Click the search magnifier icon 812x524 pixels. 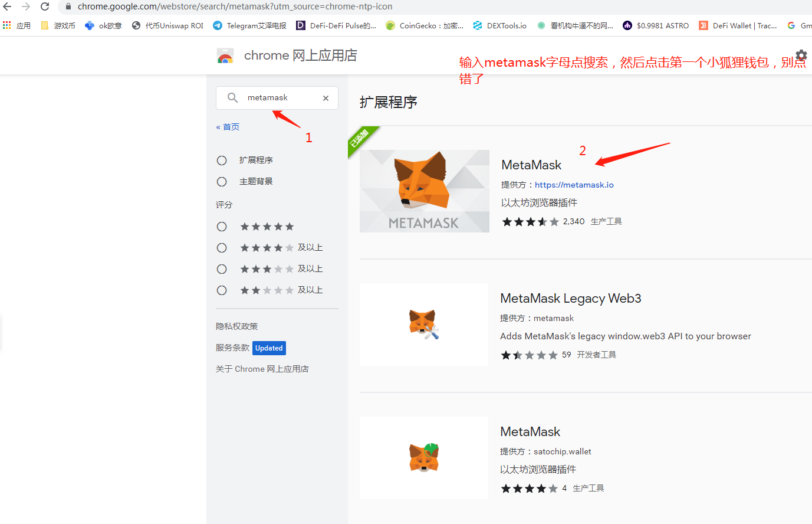[232, 98]
